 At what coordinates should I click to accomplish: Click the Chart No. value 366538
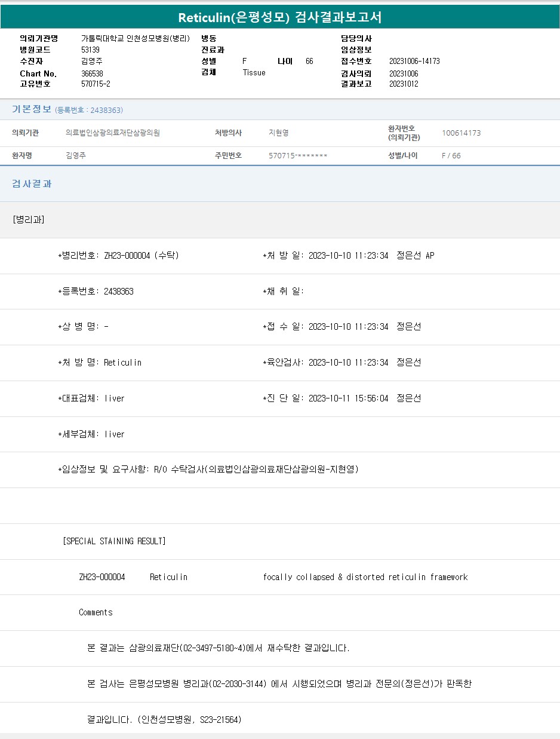(92, 73)
